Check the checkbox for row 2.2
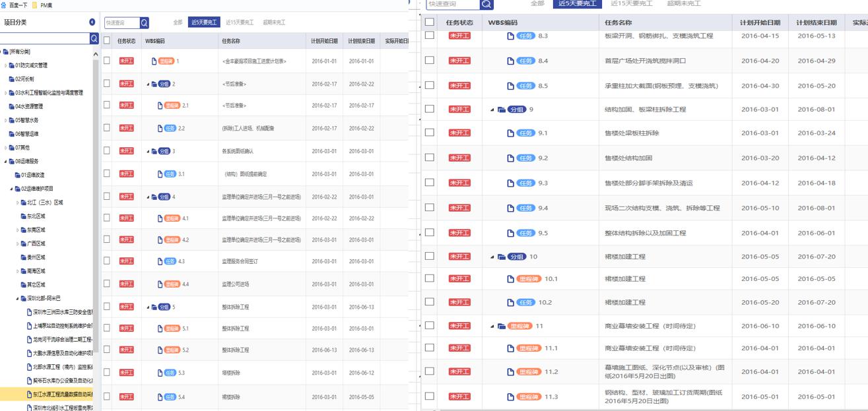868x411 pixels. [x=107, y=128]
